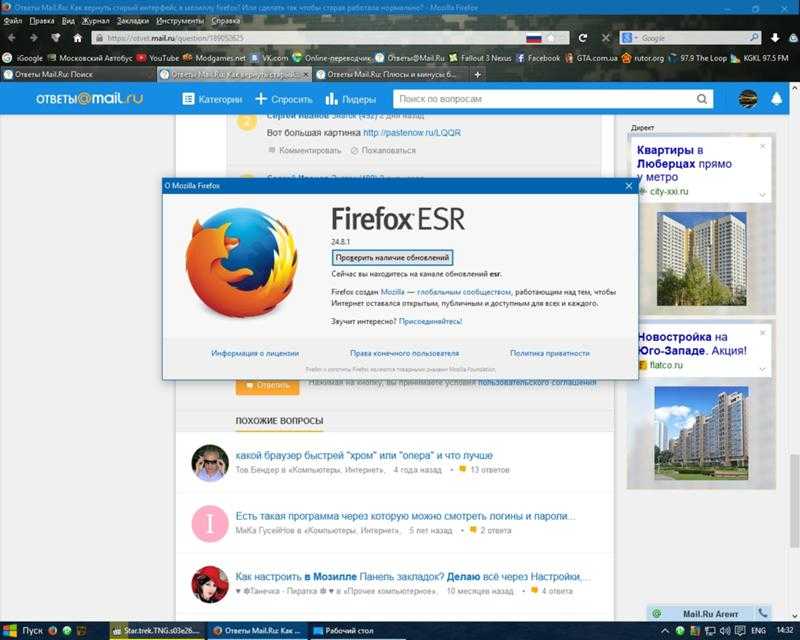Open the GTA.com.ua bookmark
The width and height of the screenshot is (800, 640).
pyautogui.click(x=591, y=58)
